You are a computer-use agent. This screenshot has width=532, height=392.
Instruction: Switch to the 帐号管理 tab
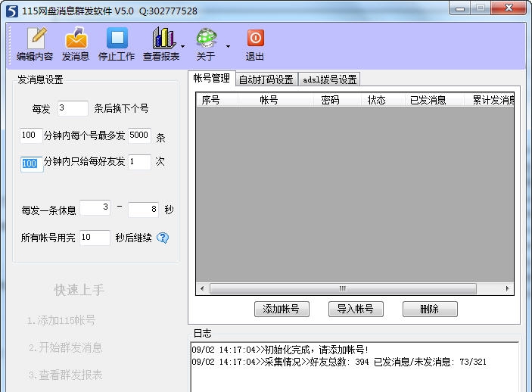click(211, 79)
